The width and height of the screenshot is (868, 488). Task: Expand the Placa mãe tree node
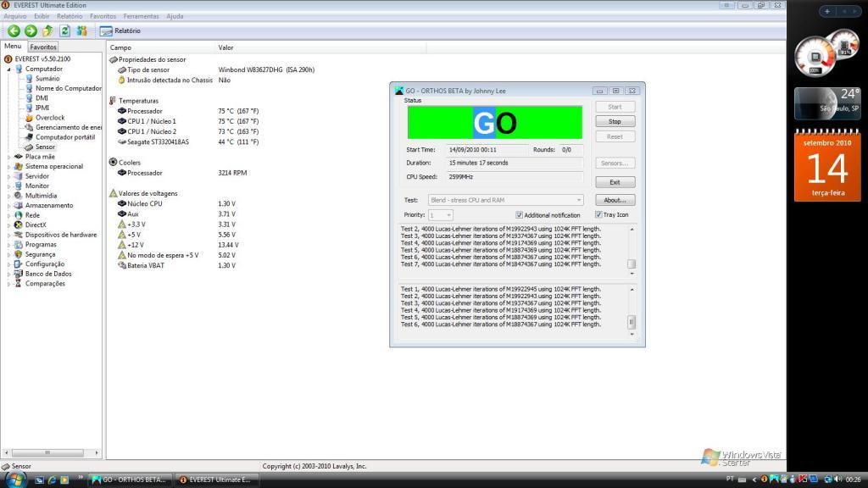(x=8, y=157)
